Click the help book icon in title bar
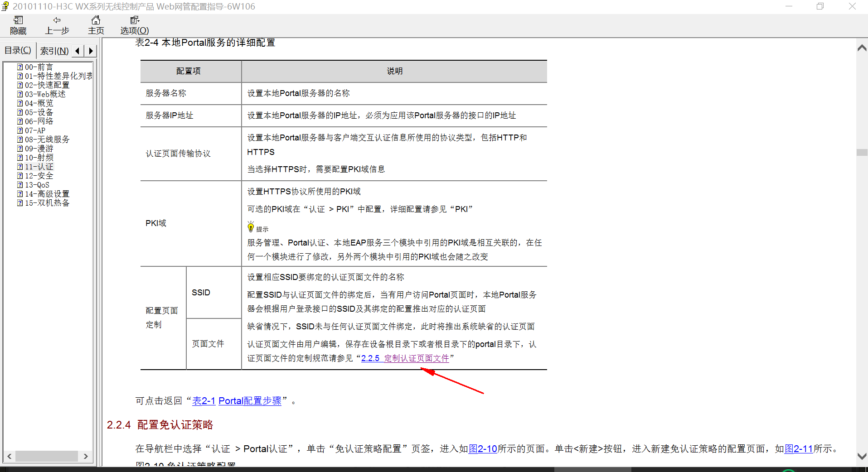Screen dimensions: 868x472 [5, 6]
